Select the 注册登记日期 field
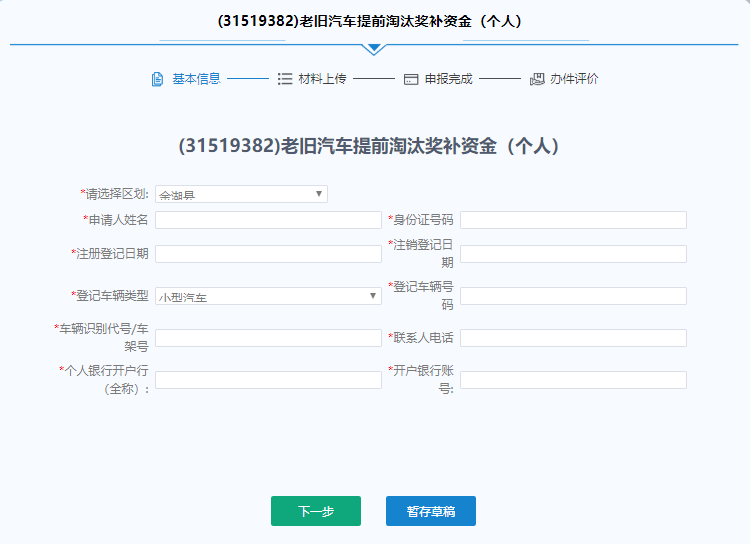The width and height of the screenshot is (750, 544). click(x=268, y=254)
